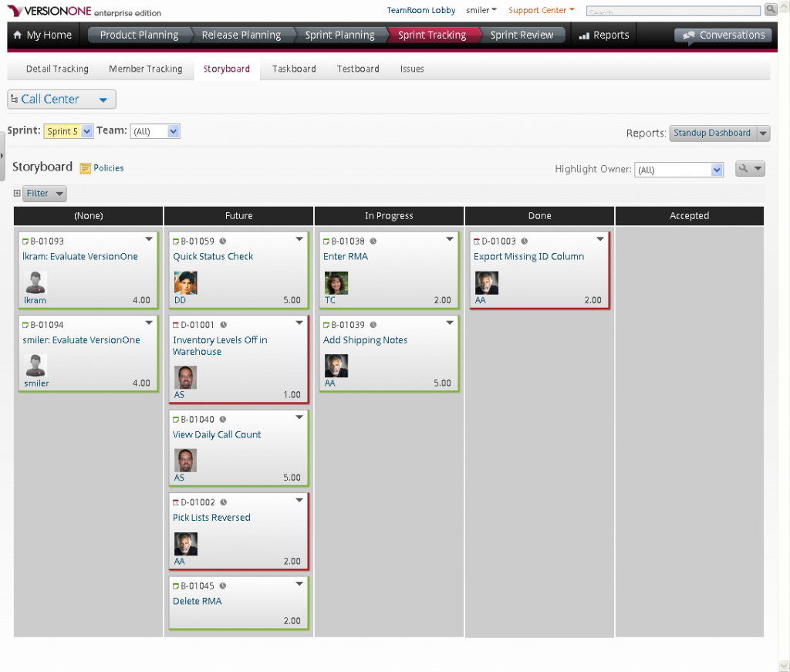
Task: Click in the top search field
Action: pos(673,12)
